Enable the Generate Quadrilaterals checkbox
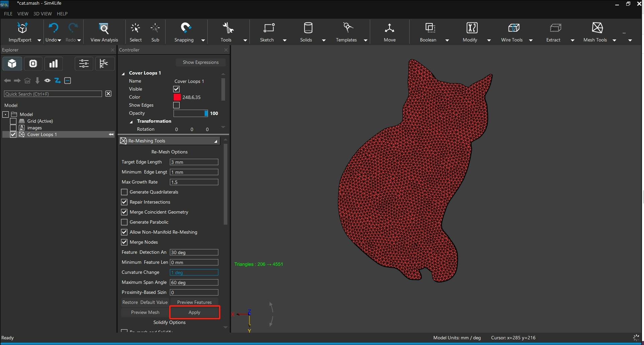The width and height of the screenshot is (644, 345). (x=124, y=192)
